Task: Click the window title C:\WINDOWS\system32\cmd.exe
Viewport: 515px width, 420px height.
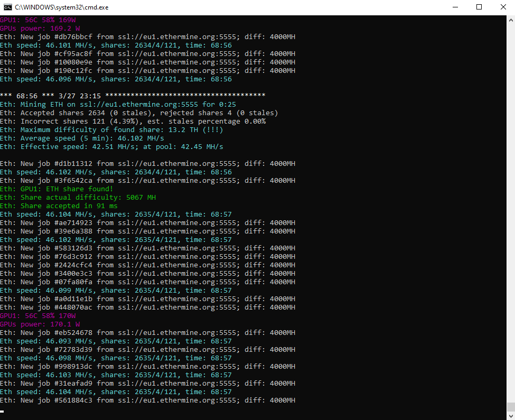Action: coord(61,7)
